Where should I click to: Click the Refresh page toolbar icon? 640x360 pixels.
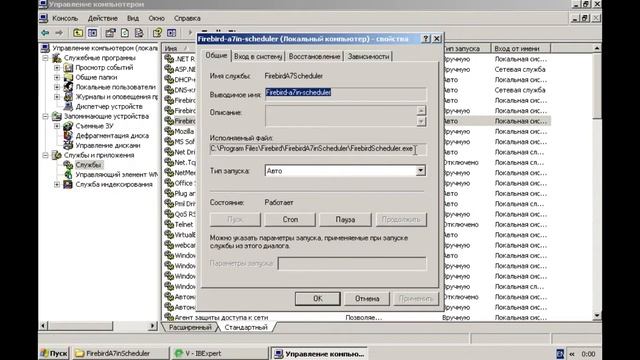(125, 33)
